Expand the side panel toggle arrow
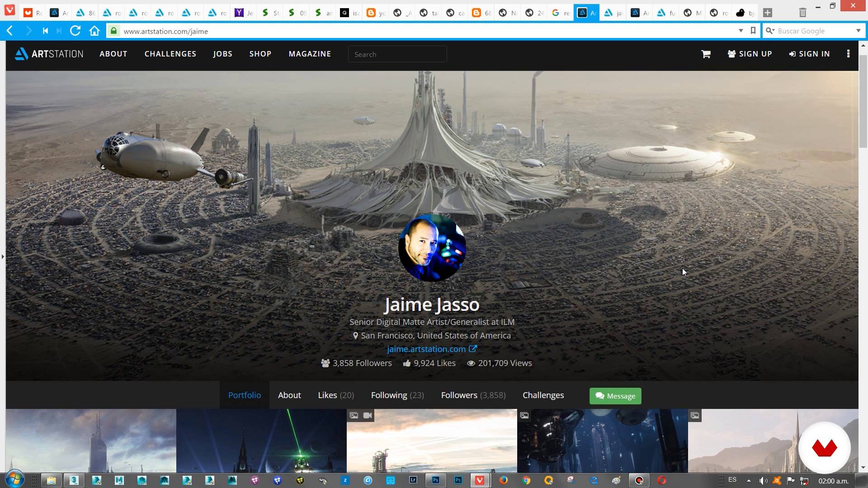Image resolution: width=868 pixels, height=488 pixels. [3, 257]
